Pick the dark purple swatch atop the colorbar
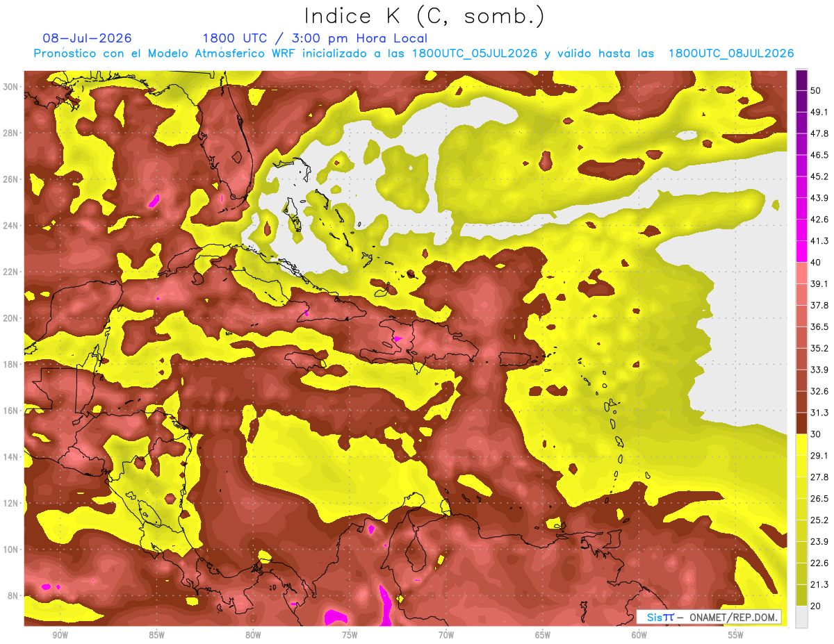This screenshot has height=644, width=834. coord(802,81)
